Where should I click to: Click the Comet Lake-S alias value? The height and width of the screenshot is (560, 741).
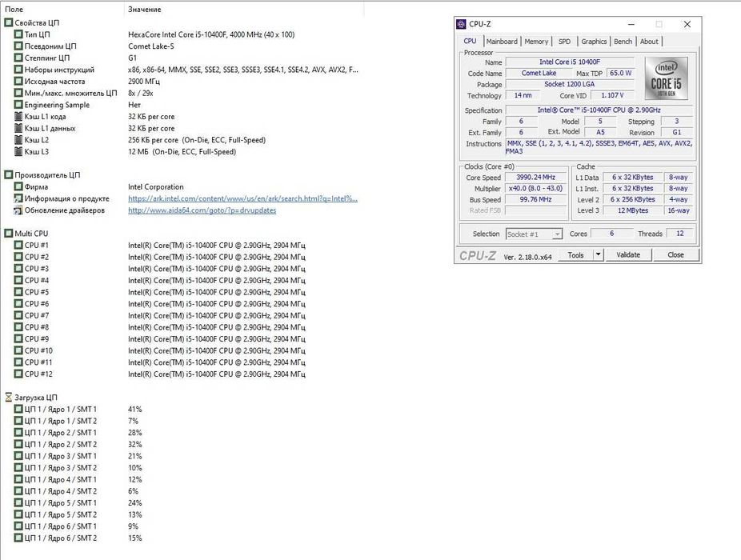(x=151, y=46)
